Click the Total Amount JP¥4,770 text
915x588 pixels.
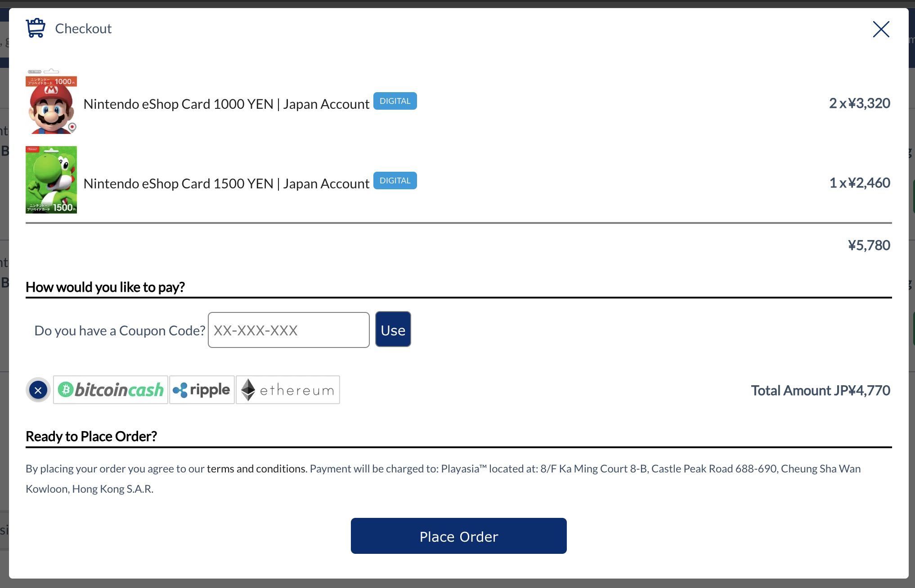tap(821, 390)
